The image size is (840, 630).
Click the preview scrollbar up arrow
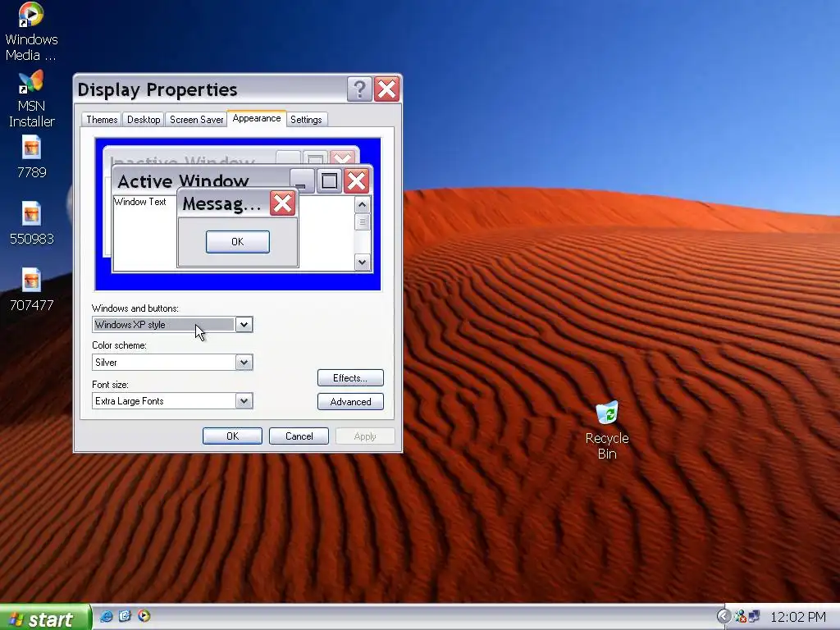coord(362,205)
